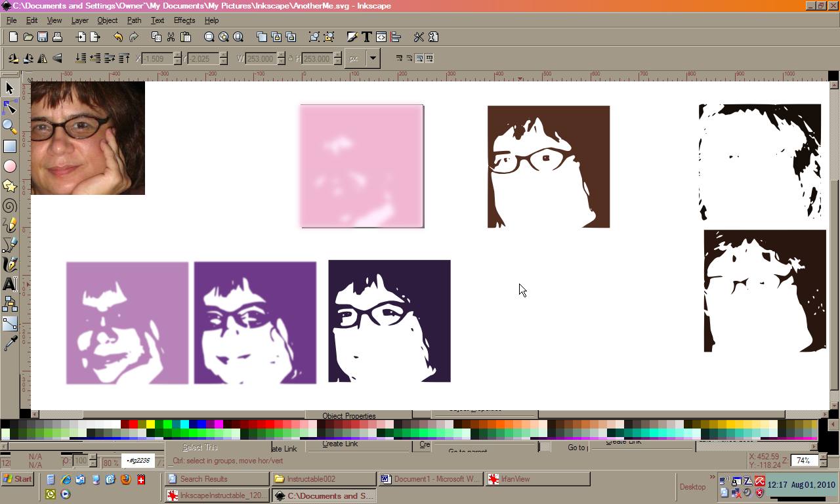Open the XML editor icon
The height and width of the screenshot is (504, 840).
(x=381, y=37)
